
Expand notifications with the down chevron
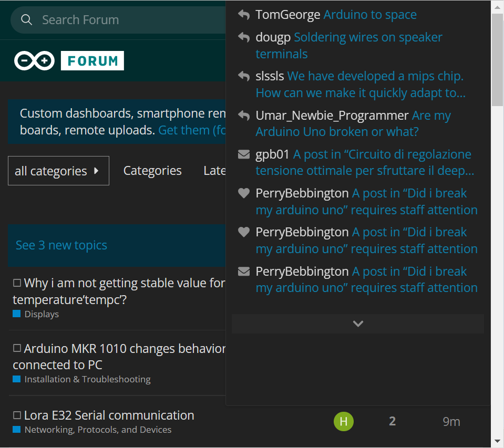358,324
